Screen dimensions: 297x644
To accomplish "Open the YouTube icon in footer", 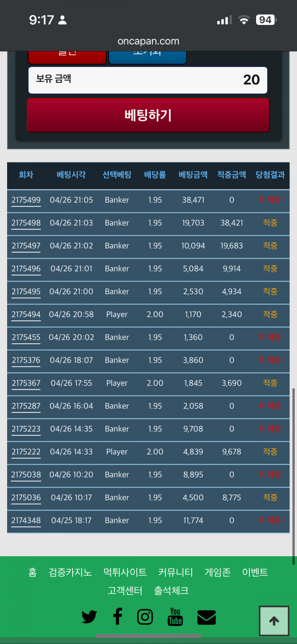I will click(x=175, y=617).
